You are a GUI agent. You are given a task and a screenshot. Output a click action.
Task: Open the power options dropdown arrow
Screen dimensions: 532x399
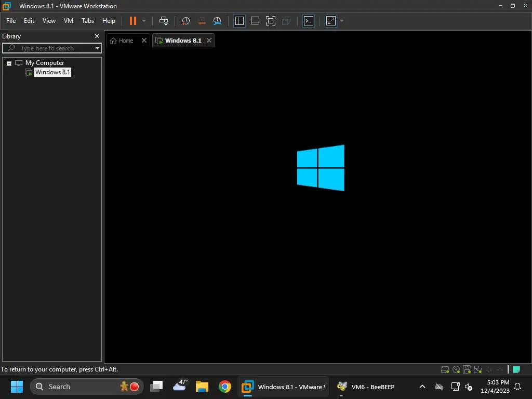[144, 21]
